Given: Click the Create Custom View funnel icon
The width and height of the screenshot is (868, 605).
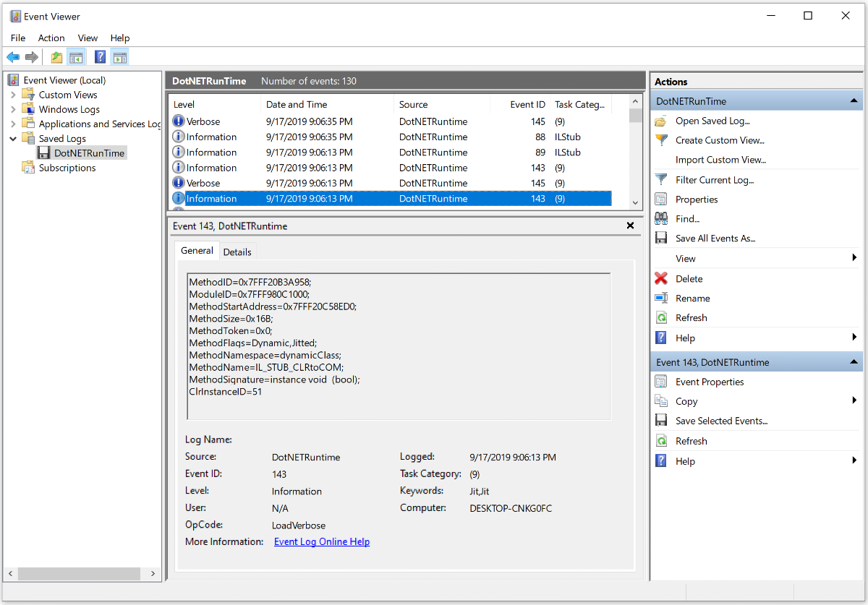Looking at the screenshot, I should pyautogui.click(x=661, y=140).
